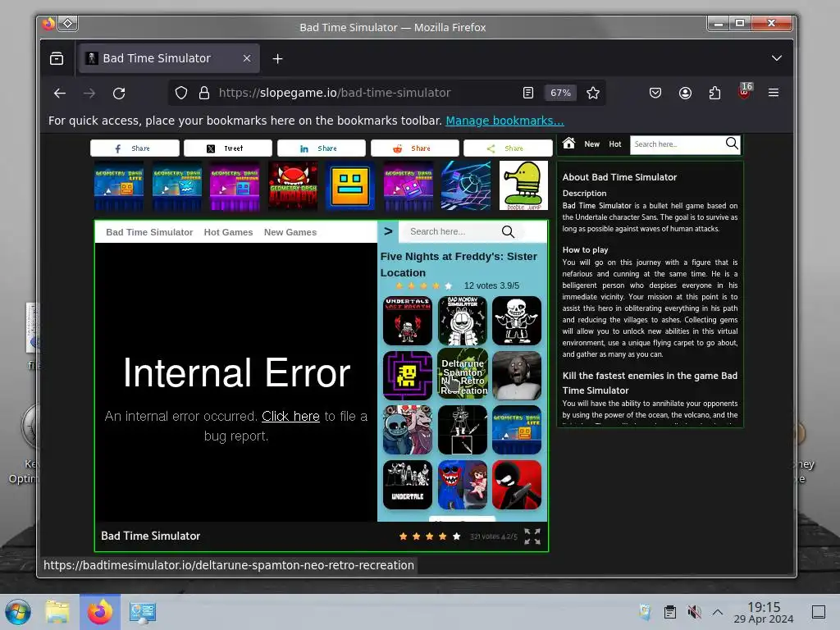Open the yellow square face game thumbnail
This screenshot has width=840, height=630.
349,186
